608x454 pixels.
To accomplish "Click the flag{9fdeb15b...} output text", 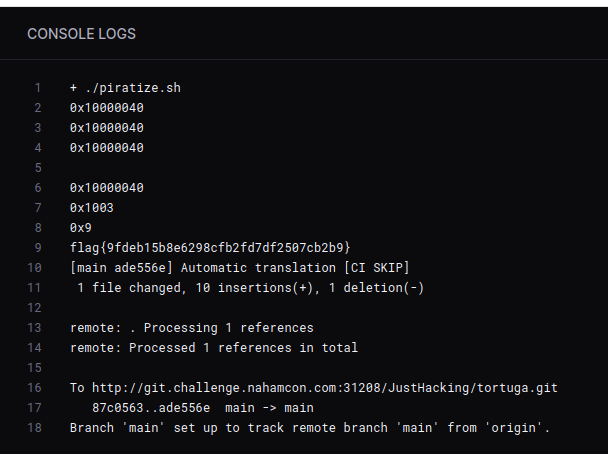I will coord(210,247).
